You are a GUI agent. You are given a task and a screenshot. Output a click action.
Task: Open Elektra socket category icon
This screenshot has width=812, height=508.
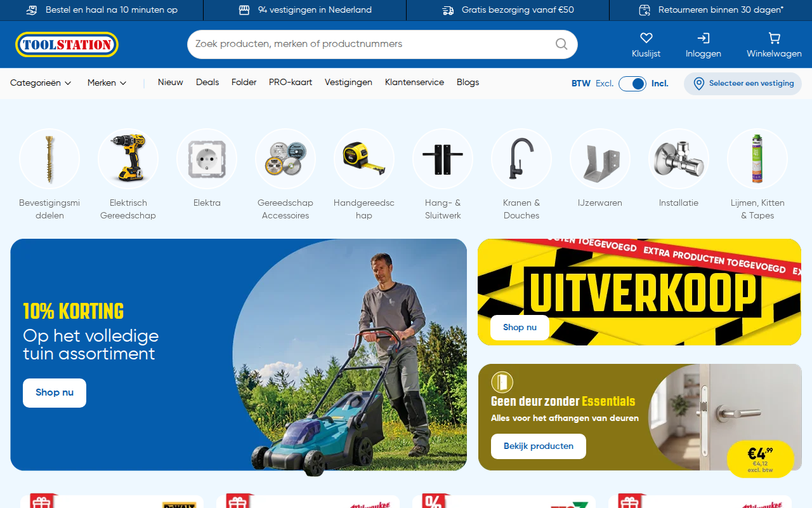coord(207,159)
